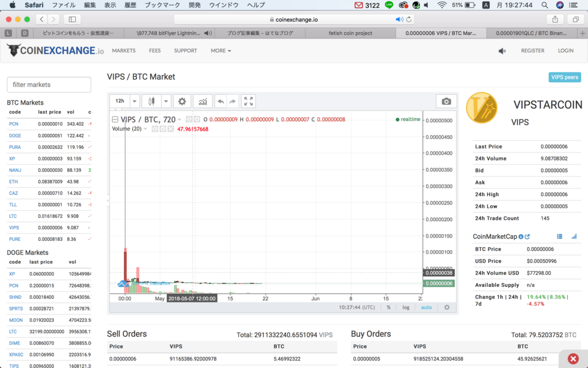
Task: Dismiss the red X button at bottom right
Action: coord(573,359)
